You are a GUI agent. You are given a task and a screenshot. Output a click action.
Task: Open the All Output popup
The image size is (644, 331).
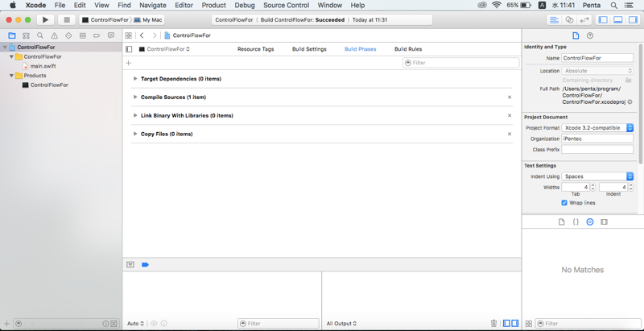point(341,324)
